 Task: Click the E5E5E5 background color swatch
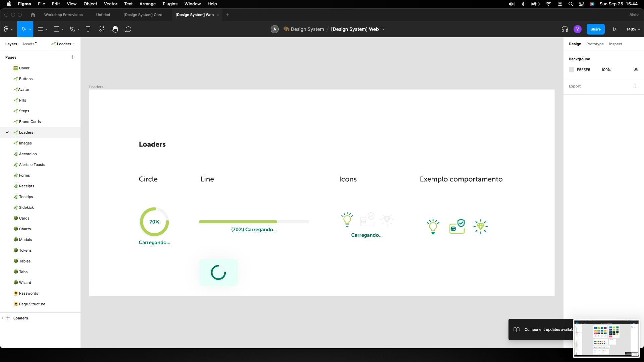pos(572,70)
